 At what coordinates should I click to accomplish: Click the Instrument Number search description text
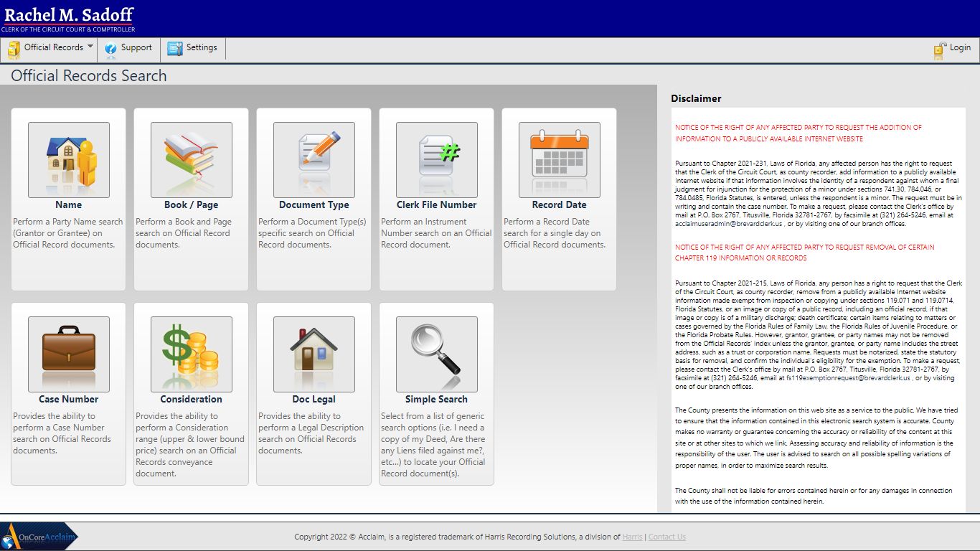tap(436, 233)
